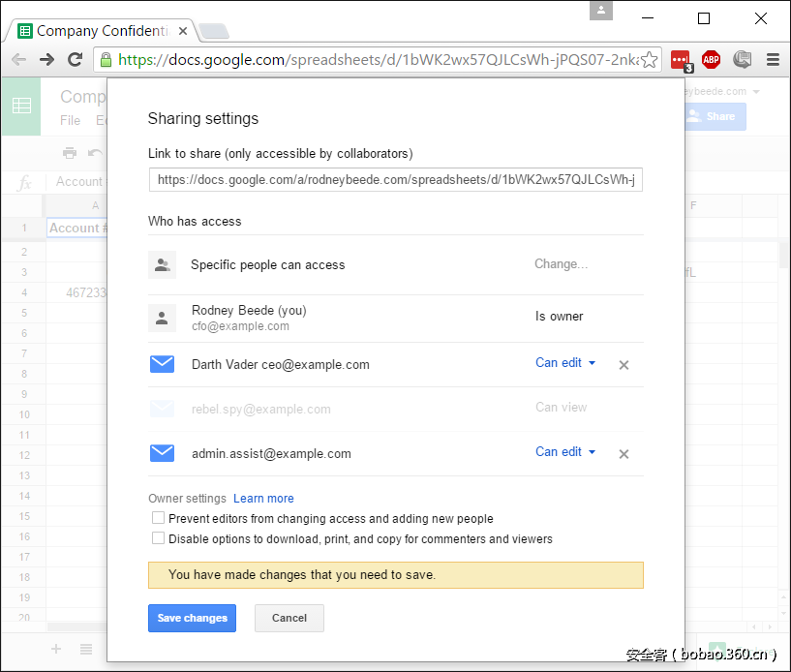791x672 pixels.
Task: Click the Google Sheets home icon
Action: coord(20,106)
